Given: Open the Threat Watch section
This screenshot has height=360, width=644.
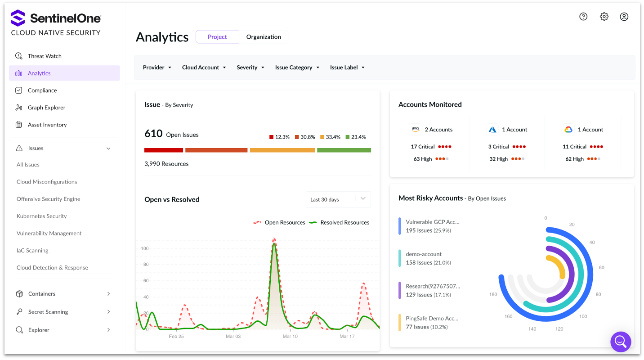Looking at the screenshot, I should (45, 56).
